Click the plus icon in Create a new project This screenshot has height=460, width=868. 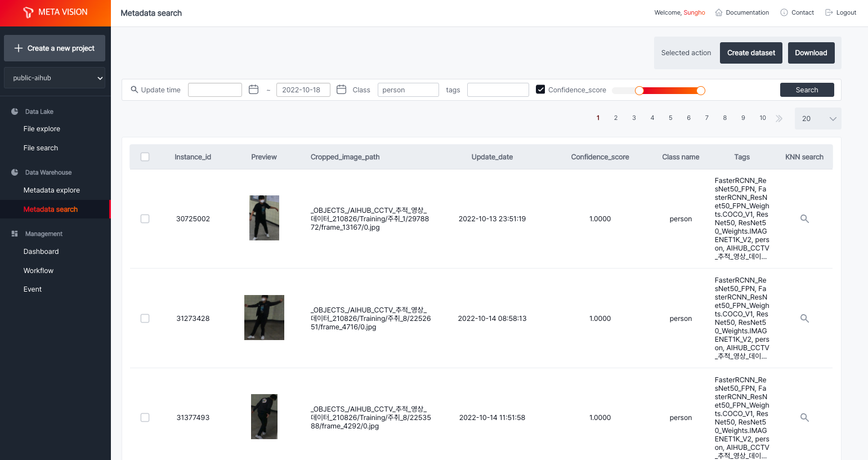(x=19, y=48)
